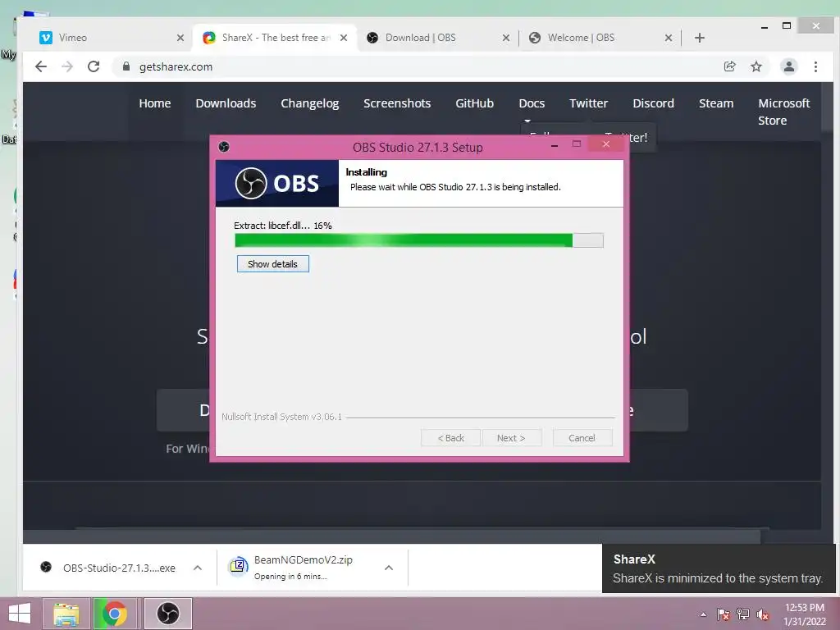Close the ShareX tab
The width and height of the screenshot is (840, 630).
(x=344, y=38)
